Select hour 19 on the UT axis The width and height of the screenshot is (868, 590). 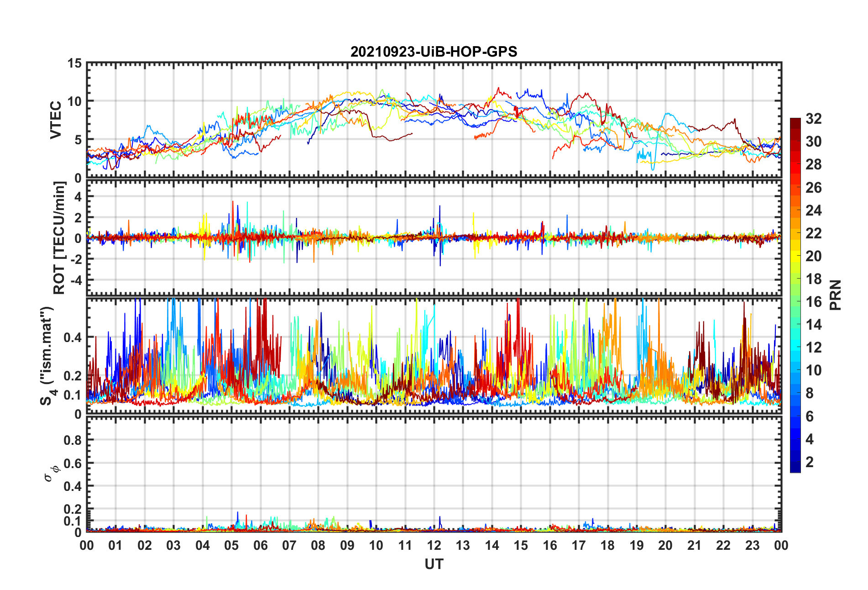[637, 545]
